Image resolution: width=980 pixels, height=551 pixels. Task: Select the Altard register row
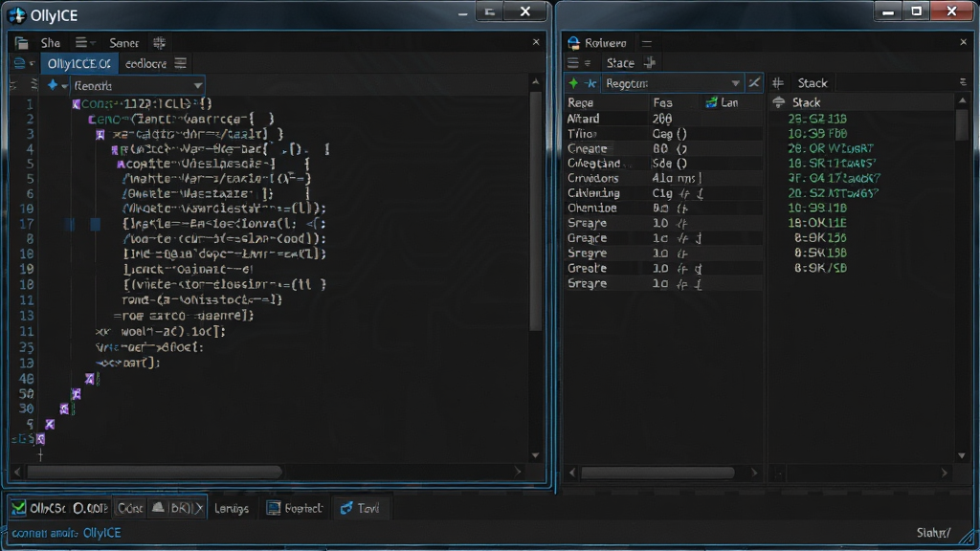(x=663, y=118)
